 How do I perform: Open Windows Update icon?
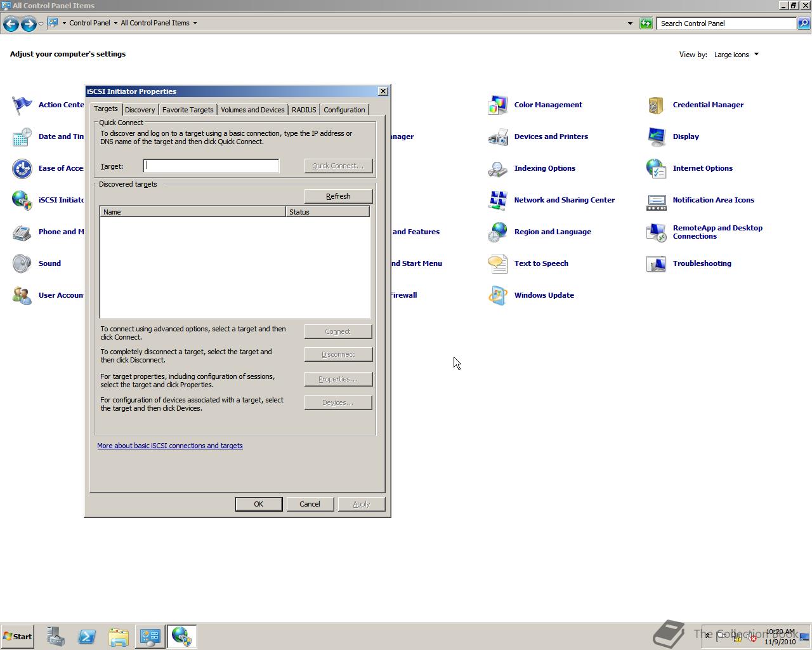(498, 295)
